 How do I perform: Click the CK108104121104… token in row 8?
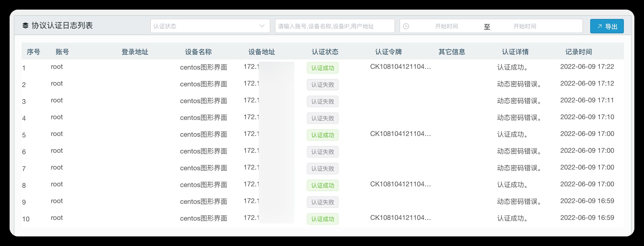pos(401,184)
